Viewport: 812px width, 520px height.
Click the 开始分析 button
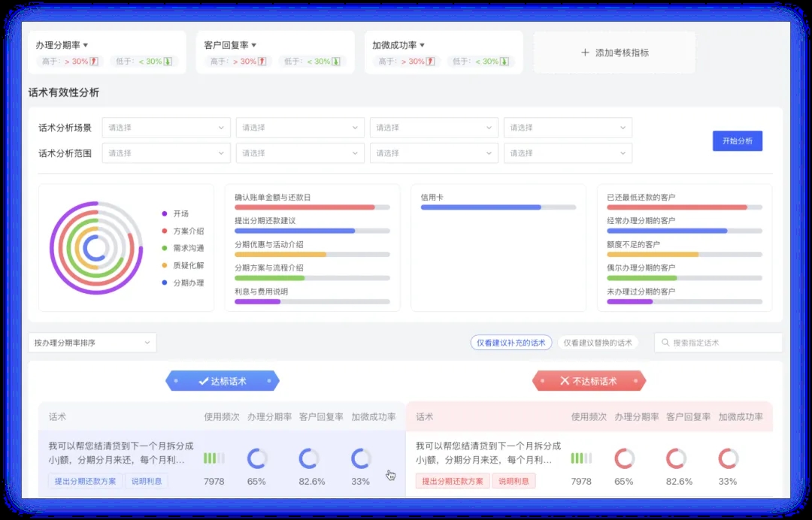pos(737,141)
